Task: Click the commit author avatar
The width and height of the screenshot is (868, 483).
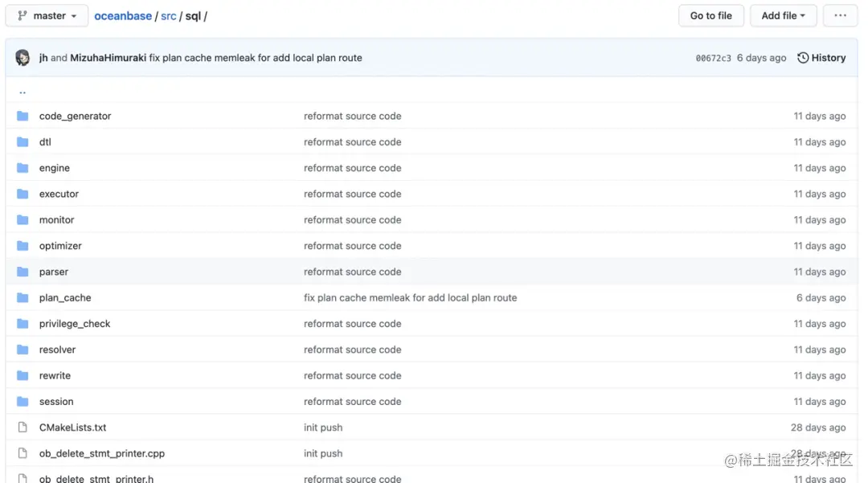Action: coord(23,58)
